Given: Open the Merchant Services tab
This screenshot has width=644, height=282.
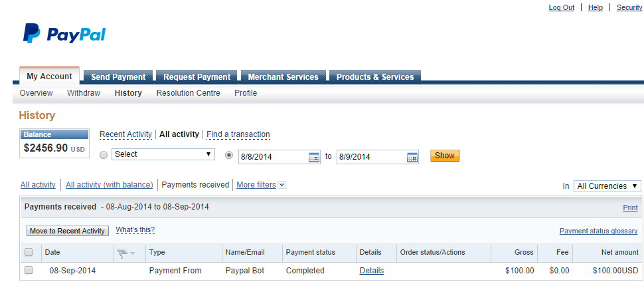Looking at the screenshot, I should 283,76.
